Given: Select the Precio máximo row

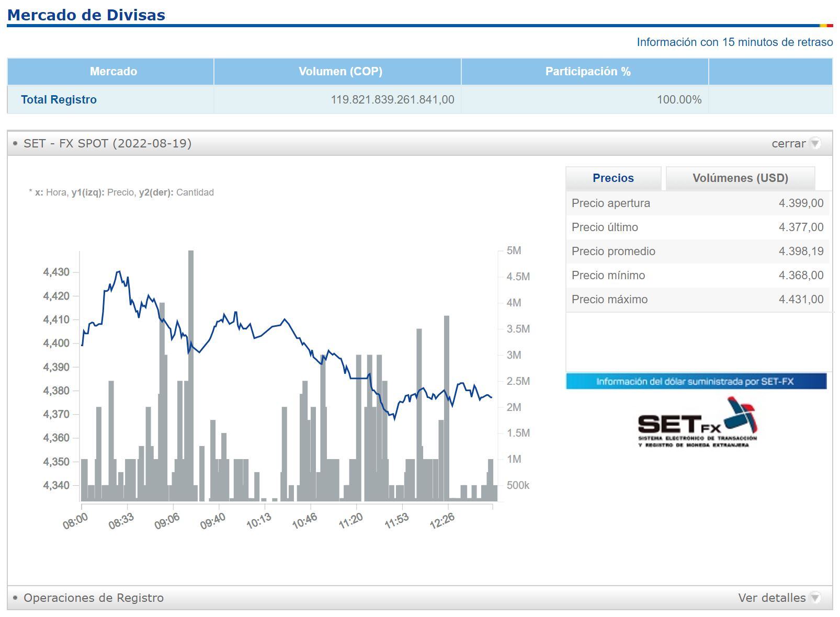Looking at the screenshot, I should pos(697,300).
